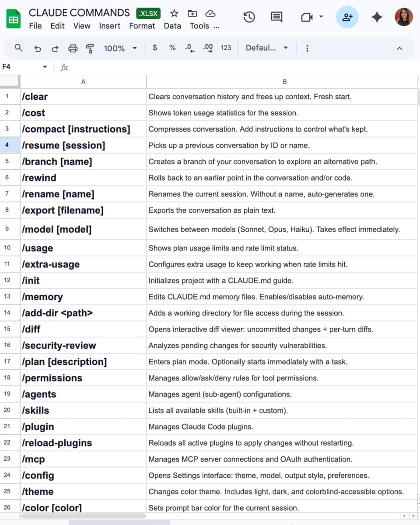Select cell containing /security-review
The image size is (420, 525).
83,346
